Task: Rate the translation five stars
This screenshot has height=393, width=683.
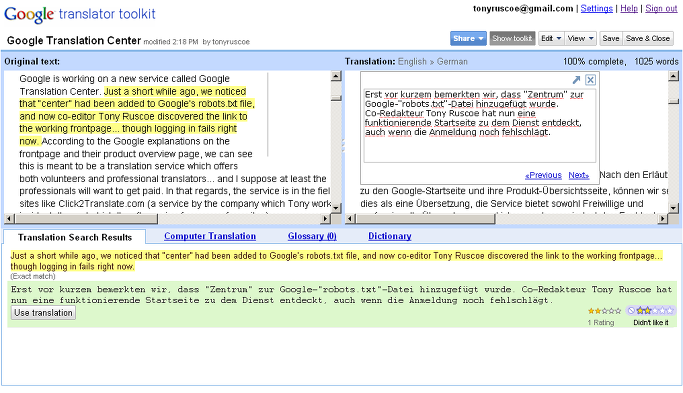Action: click(x=669, y=311)
